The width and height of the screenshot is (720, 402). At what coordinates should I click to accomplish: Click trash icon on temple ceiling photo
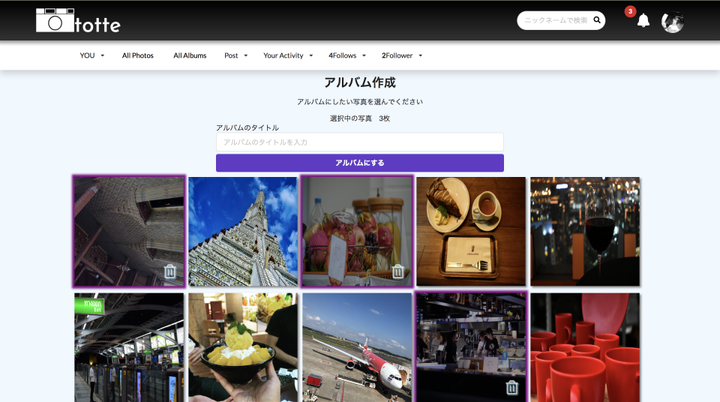170,272
